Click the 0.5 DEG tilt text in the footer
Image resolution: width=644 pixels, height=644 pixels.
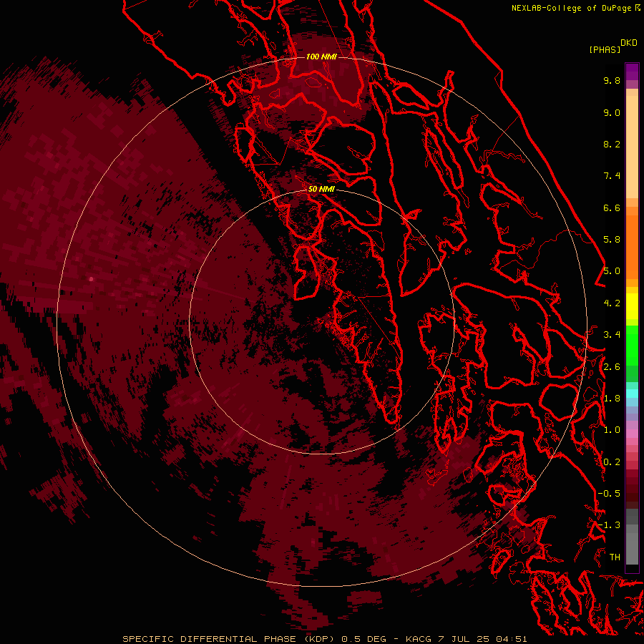click(364, 639)
